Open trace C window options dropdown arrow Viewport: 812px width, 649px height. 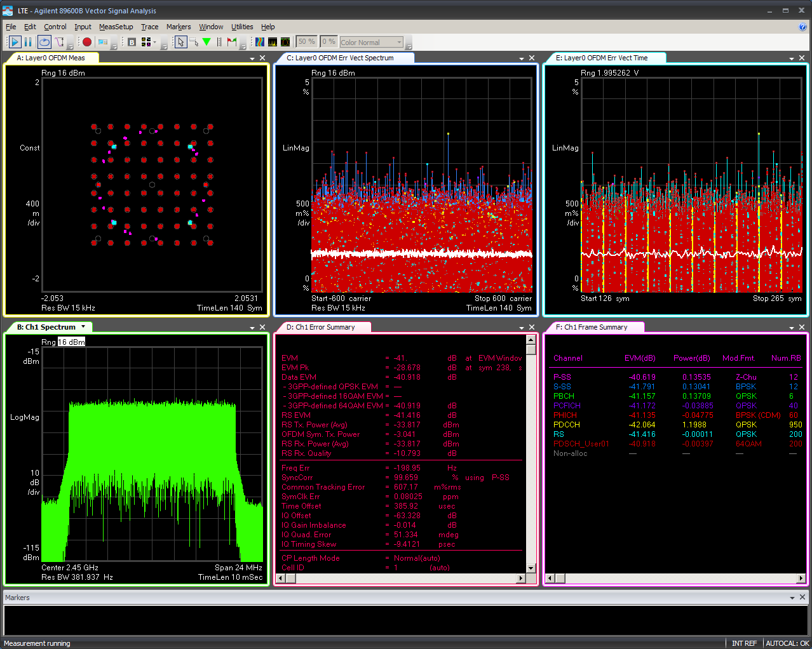click(522, 58)
